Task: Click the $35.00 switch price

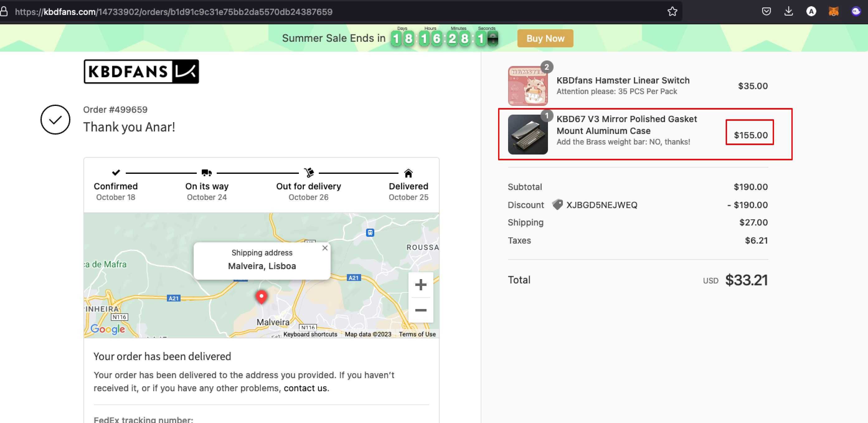Action: pos(753,86)
